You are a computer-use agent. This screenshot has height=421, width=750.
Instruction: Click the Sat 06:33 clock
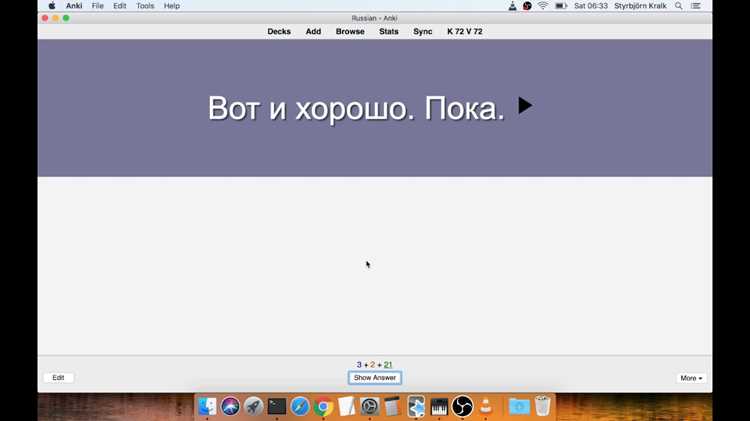click(591, 6)
